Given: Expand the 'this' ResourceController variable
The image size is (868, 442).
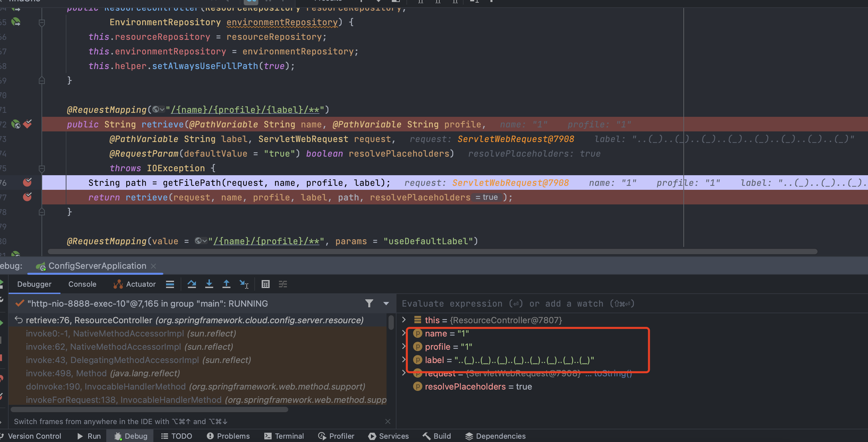Looking at the screenshot, I should [404, 320].
